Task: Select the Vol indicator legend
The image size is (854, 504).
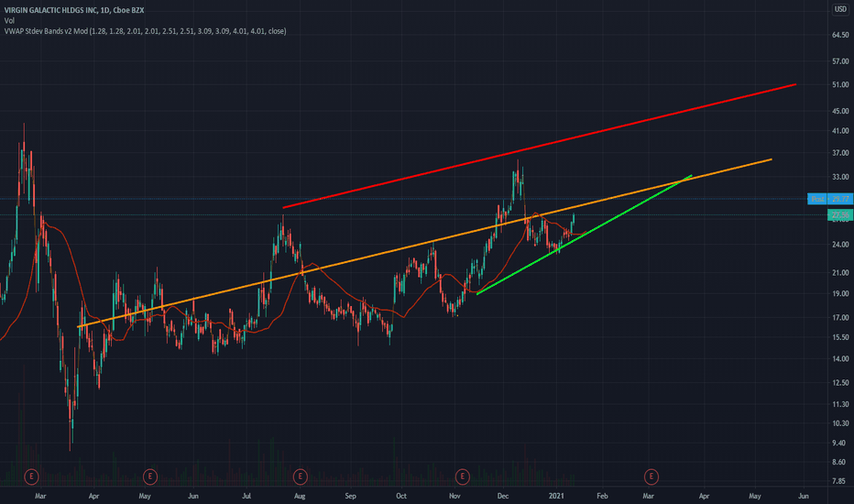Action: (9, 21)
